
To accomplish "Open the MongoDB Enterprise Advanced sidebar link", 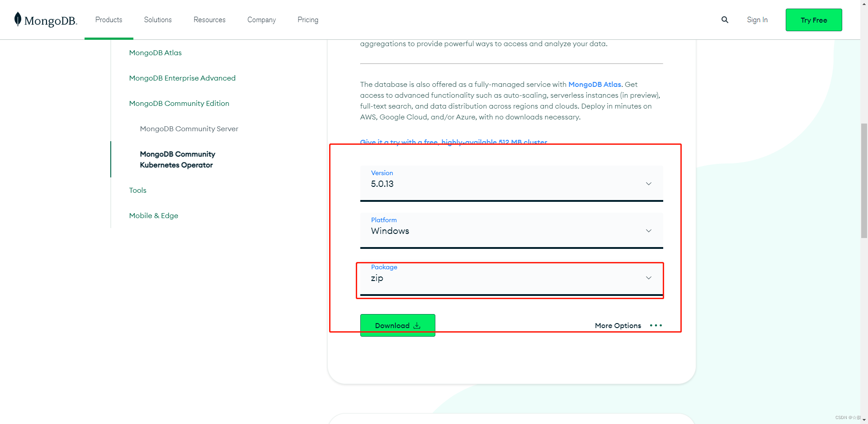I will click(182, 78).
